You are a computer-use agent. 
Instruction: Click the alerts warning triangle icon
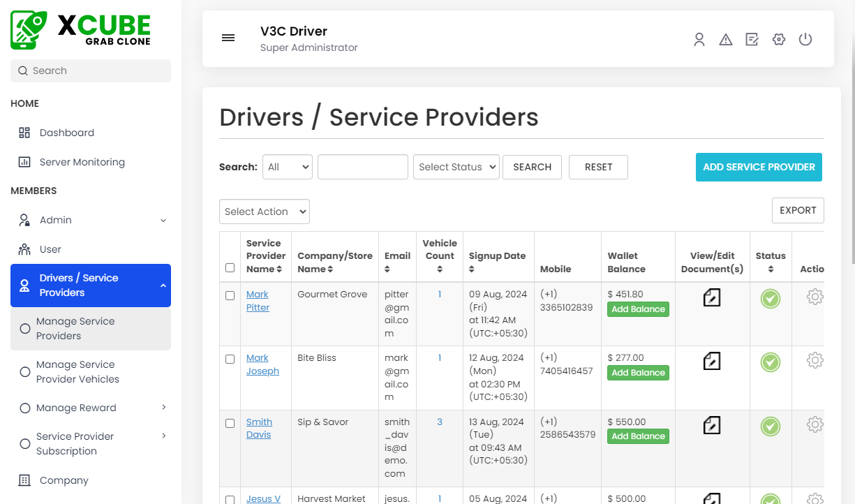coord(725,39)
